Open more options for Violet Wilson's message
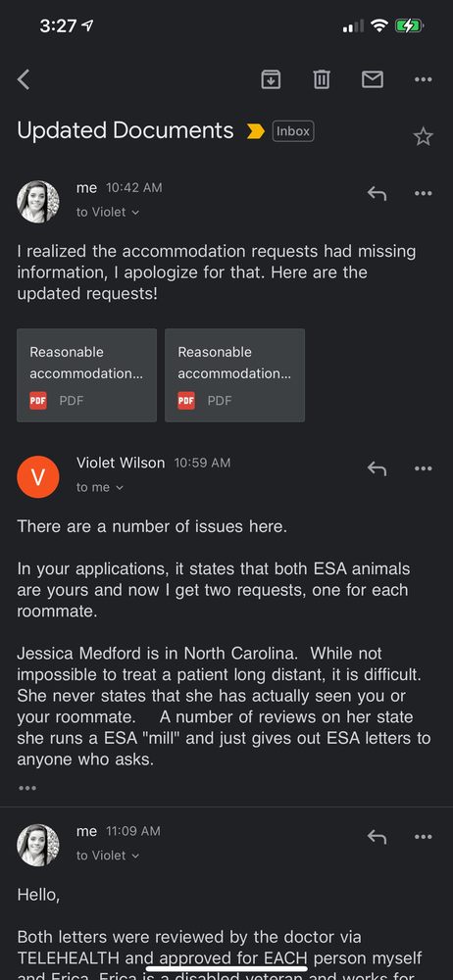 click(423, 468)
